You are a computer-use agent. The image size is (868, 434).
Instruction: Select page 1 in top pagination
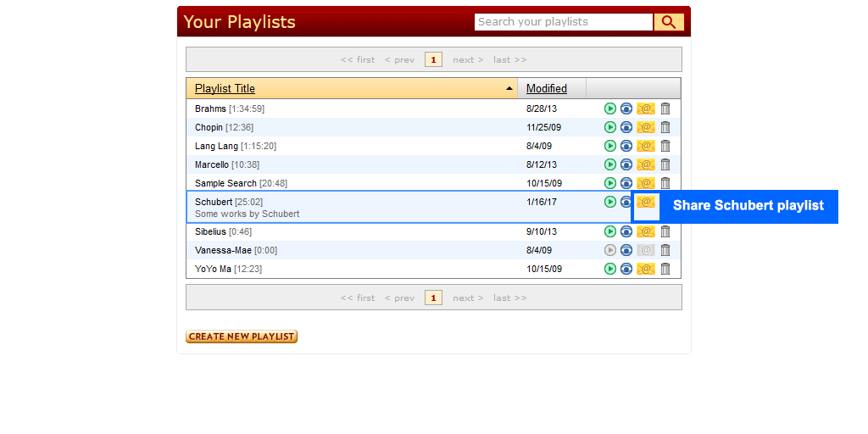tap(433, 59)
